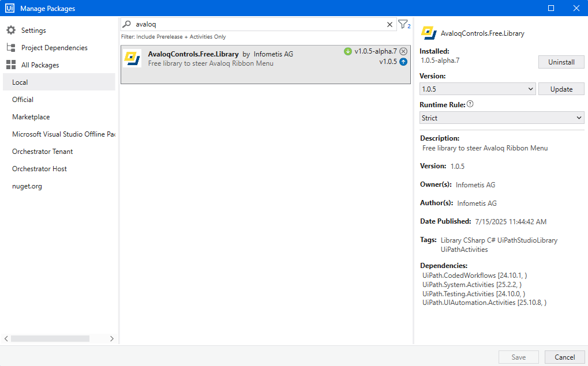Image resolution: width=588 pixels, height=366 pixels.
Task: Click the search magnifier icon
Action: coord(127,24)
